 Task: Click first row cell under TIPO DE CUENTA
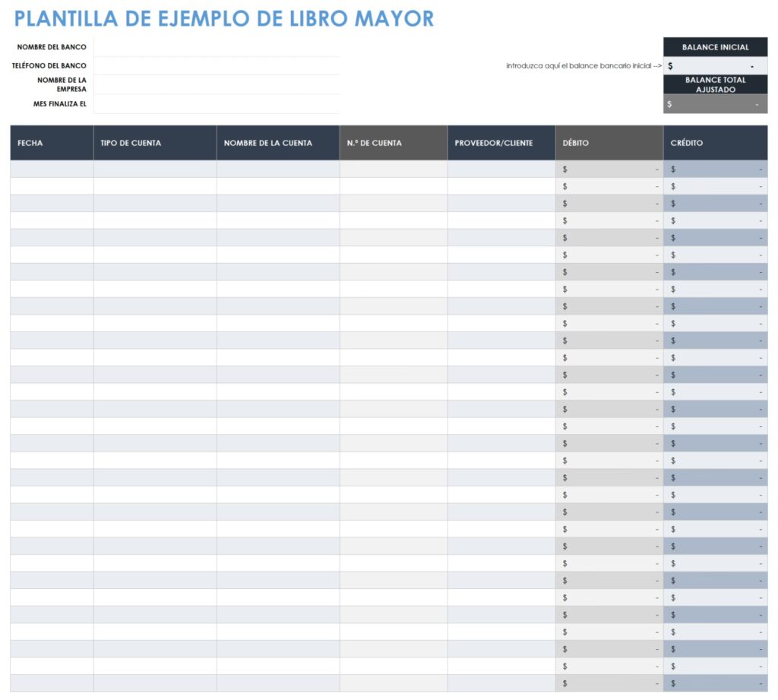pos(155,169)
